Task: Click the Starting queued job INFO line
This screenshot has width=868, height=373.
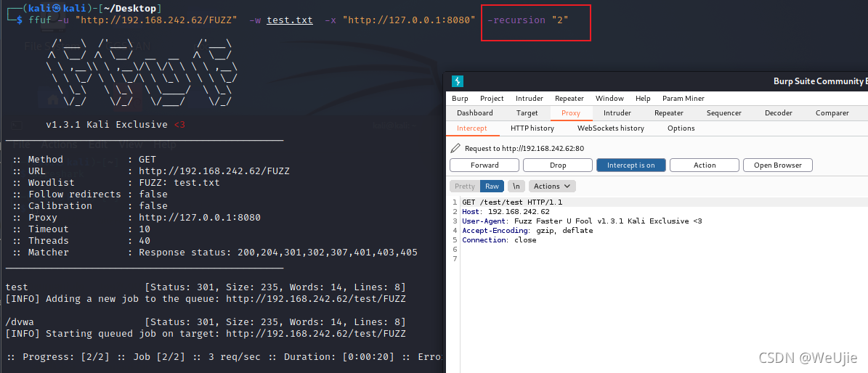Action: click(206, 334)
